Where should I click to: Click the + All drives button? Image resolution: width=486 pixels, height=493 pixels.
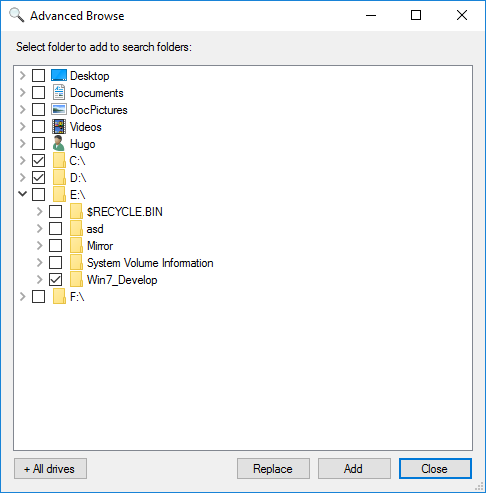[50, 468]
